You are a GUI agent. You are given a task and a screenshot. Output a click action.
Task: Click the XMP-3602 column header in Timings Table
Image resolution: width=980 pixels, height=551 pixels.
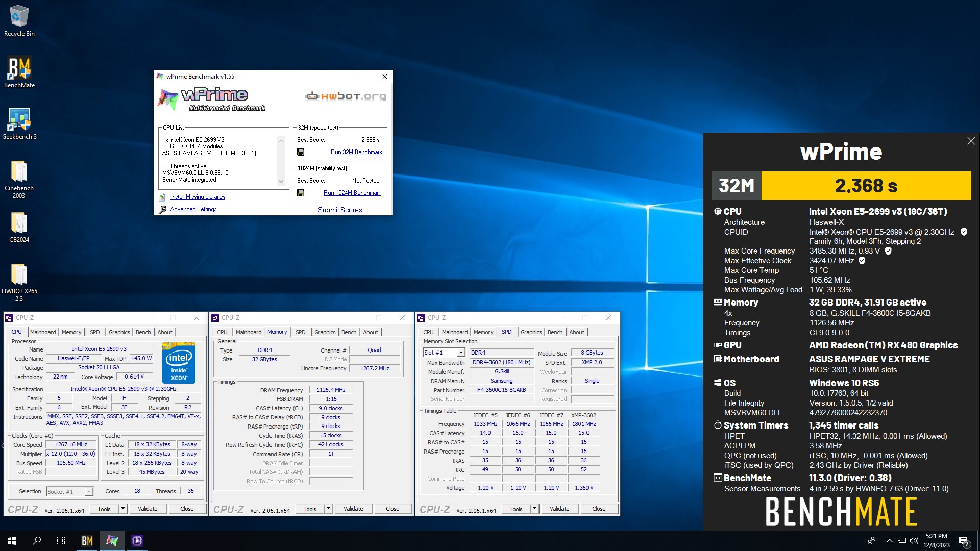click(x=583, y=415)
